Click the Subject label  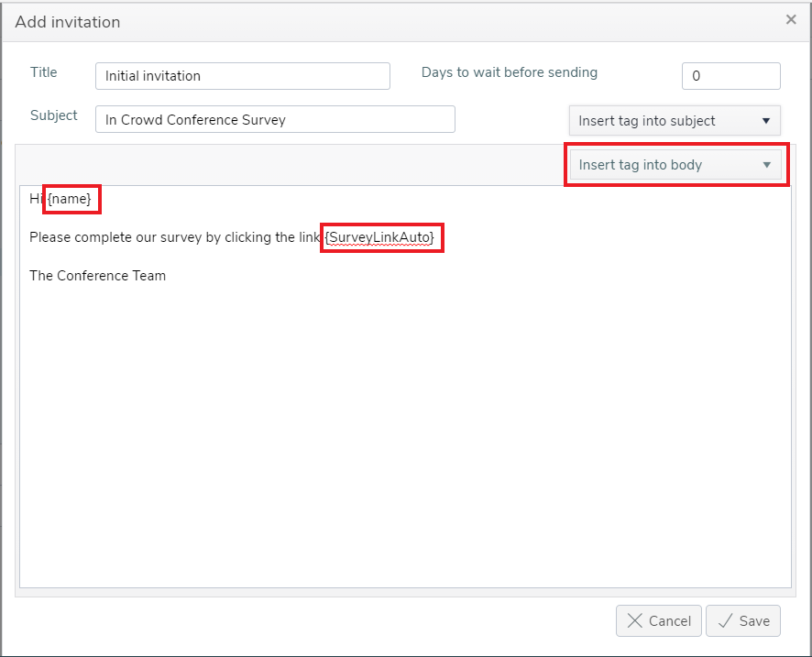(x=54, y=115)
